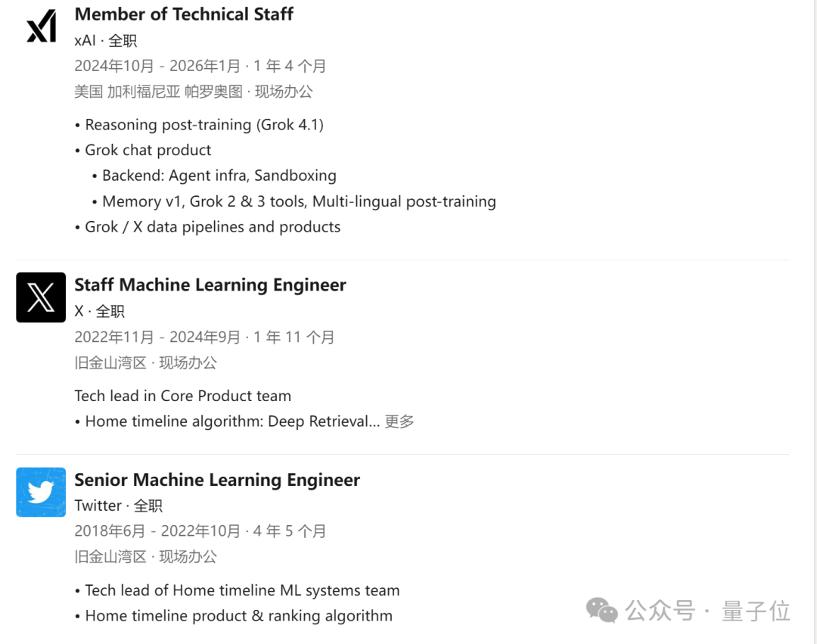Open Staff Machine Learning Engineer title

[x=210, y=285]
